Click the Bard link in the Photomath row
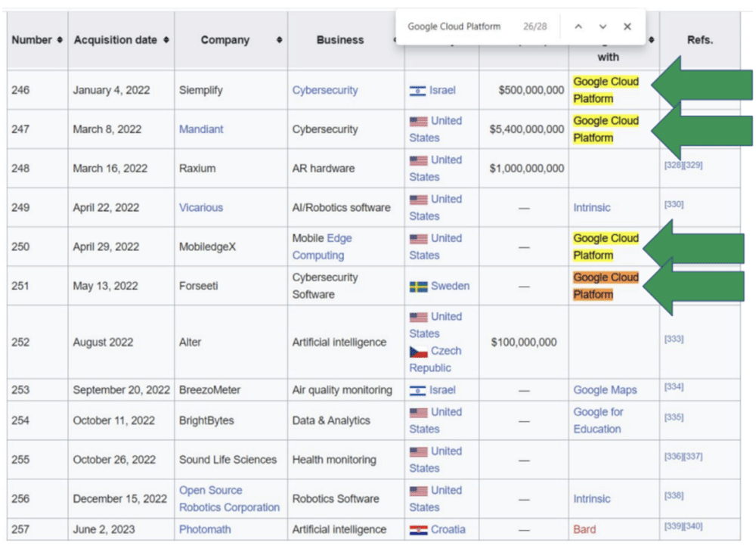This screenshot has height=558, width=756. [x=584, y=529]
